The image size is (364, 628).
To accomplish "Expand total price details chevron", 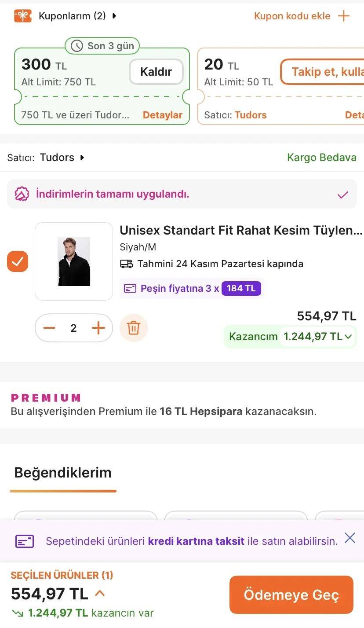I will (100, 594).
